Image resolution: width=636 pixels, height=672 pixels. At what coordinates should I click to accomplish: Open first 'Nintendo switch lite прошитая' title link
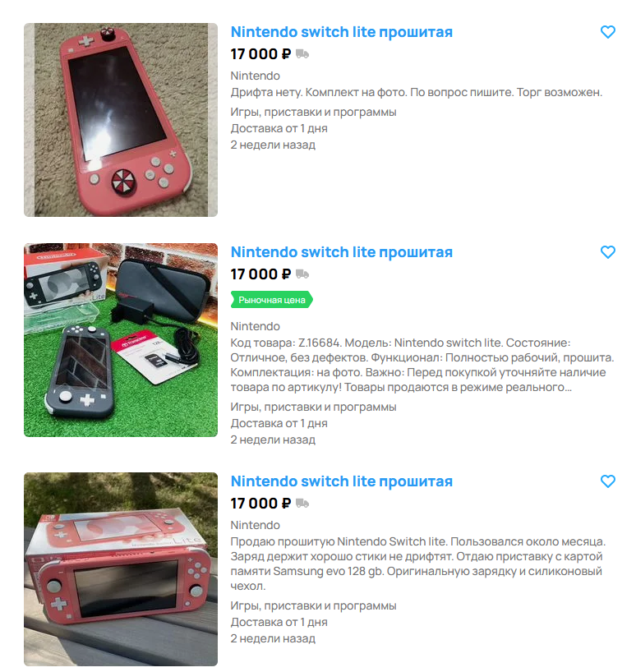(x=342, y=32)
